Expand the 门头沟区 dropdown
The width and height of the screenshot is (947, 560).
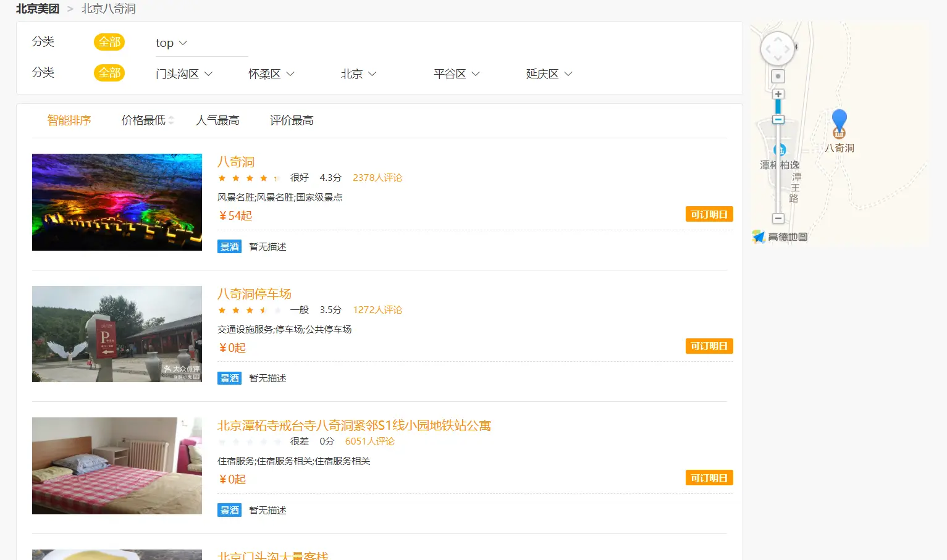click(184, 74)
